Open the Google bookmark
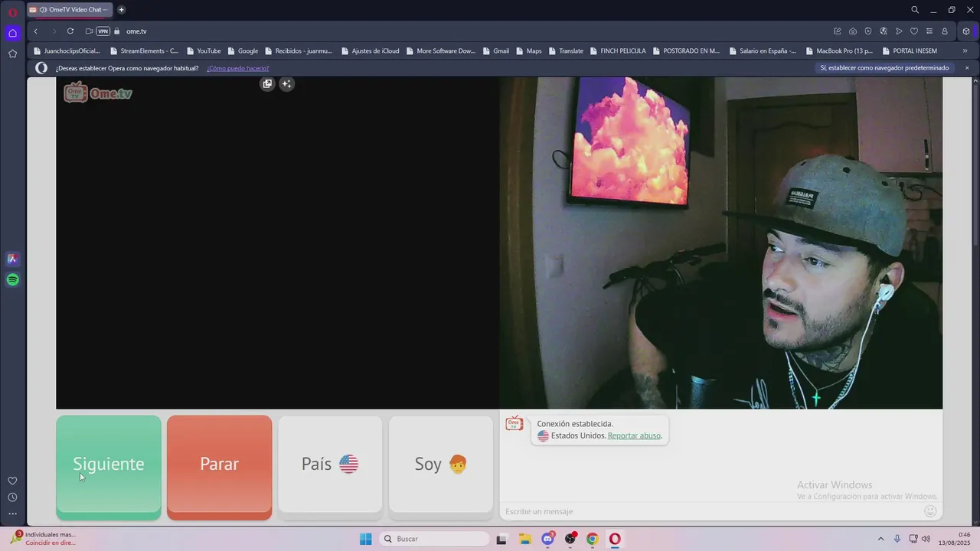 point(243,51)
